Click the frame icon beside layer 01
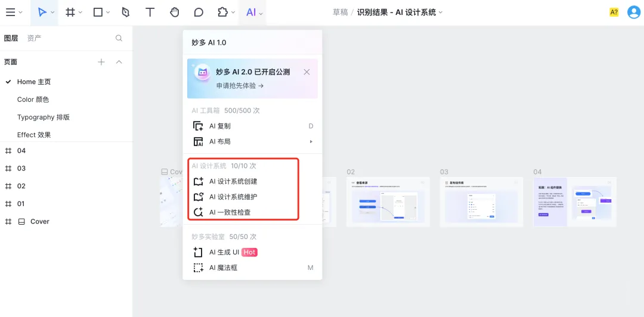Screen dimensions: 644x317 [8, 204]
